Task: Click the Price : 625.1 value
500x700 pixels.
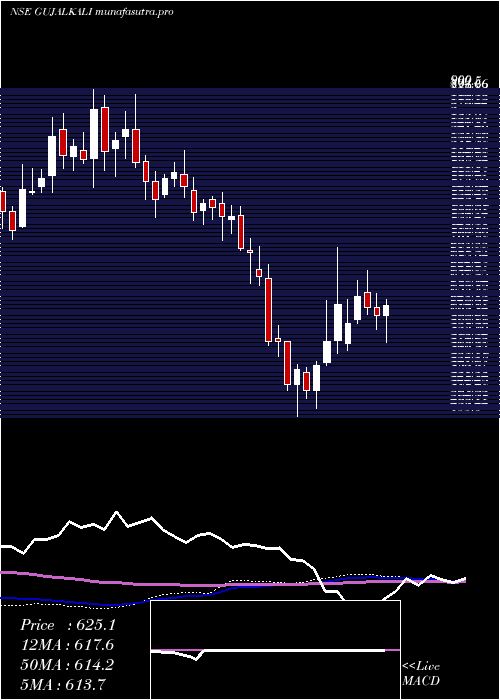Action: click(68, 625)
